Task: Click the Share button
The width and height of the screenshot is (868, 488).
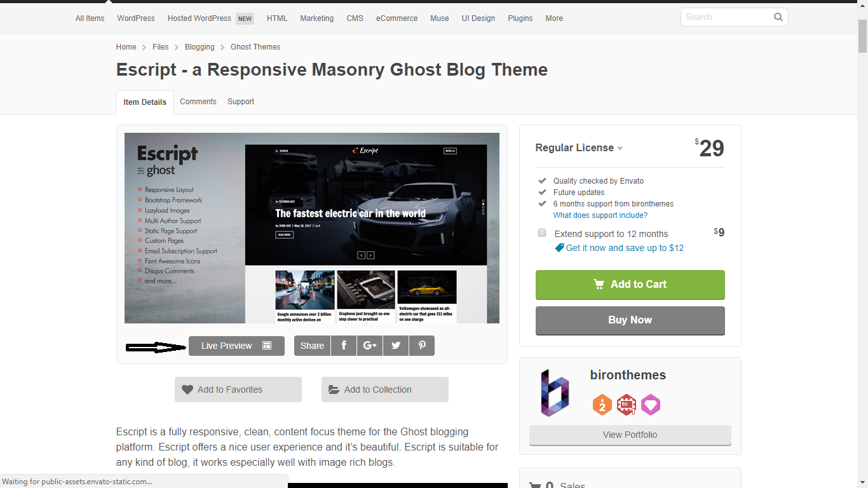Action: coord(312,346)
